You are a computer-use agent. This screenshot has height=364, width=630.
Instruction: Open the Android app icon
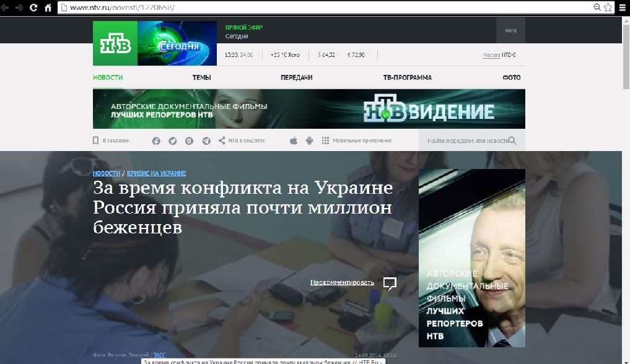pyautogui.click(x=309, y=141)
